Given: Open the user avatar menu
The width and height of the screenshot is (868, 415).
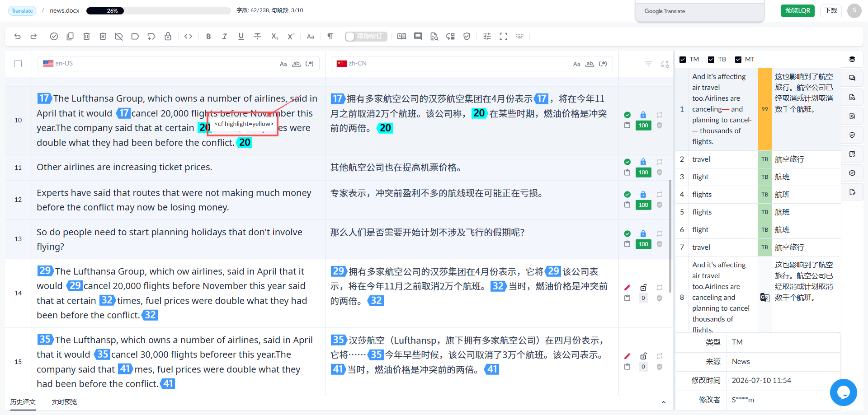Looking at the screenshot, I should click(854, 10).
